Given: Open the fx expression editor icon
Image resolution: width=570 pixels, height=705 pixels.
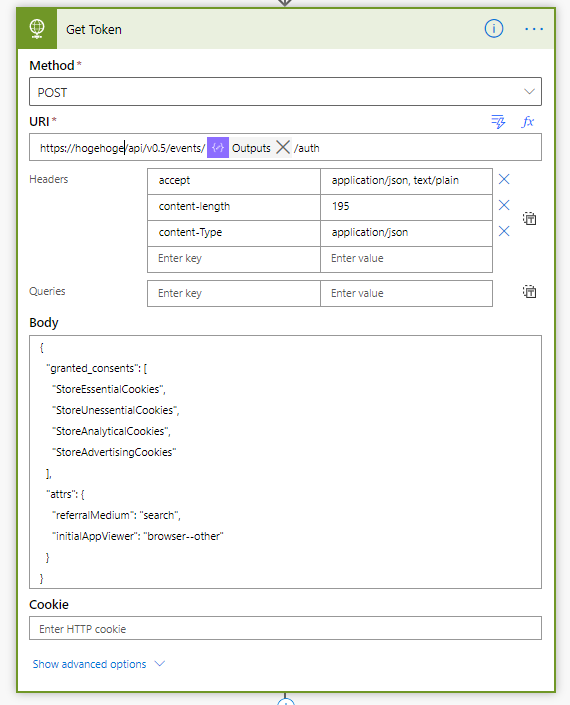Looking at the screenshot, I should pyautogui.click(x=528, y=121).
